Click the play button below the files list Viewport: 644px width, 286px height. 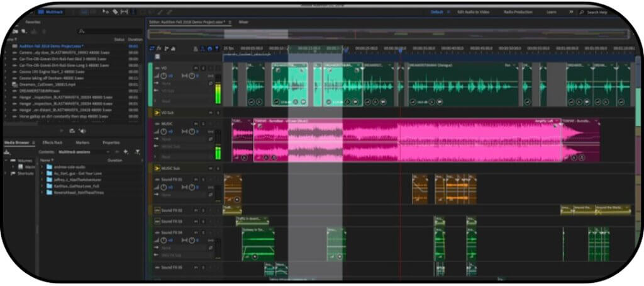coord(62,131)
